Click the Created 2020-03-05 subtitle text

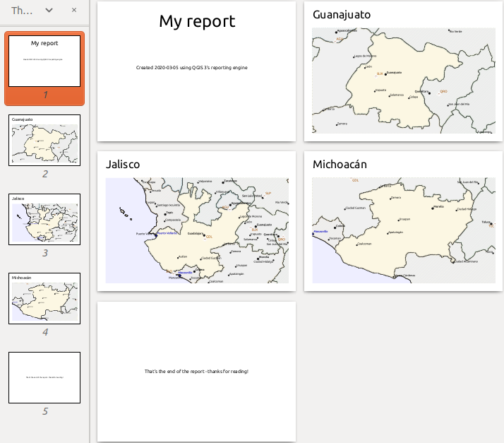196,68
